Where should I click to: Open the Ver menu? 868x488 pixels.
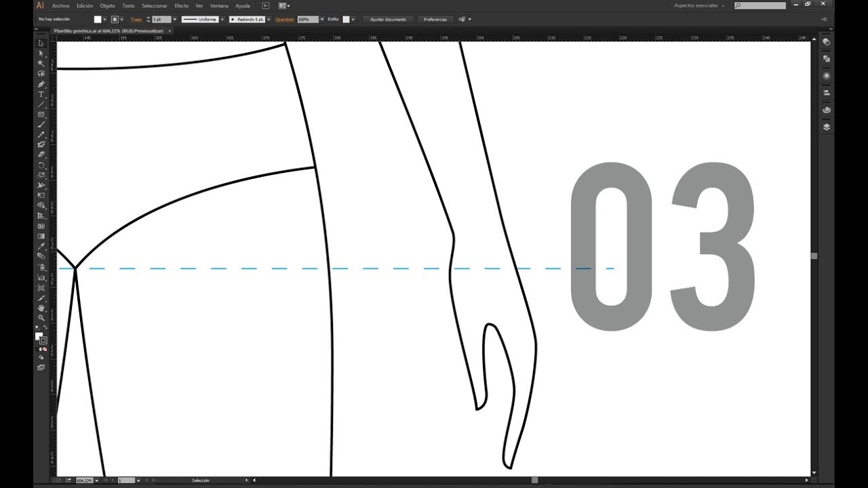pos(199,5)
